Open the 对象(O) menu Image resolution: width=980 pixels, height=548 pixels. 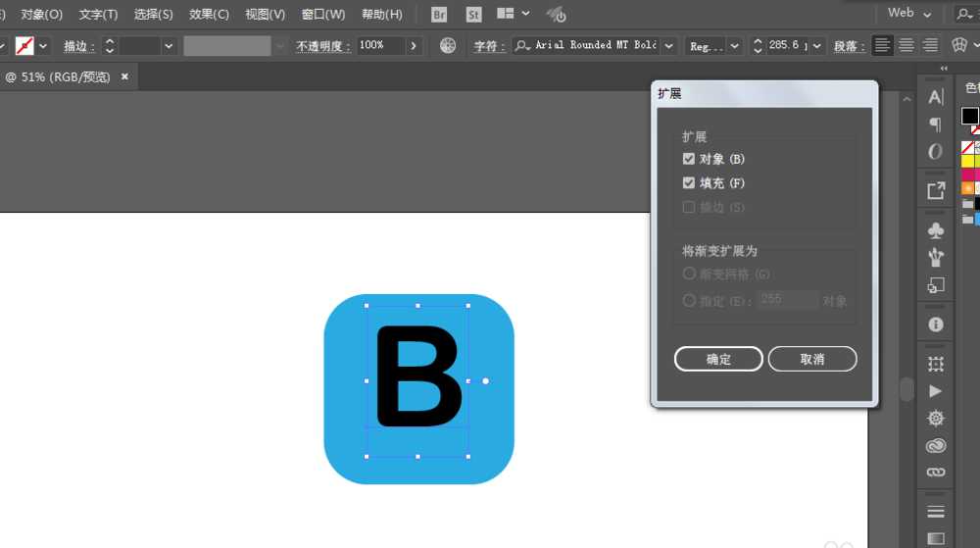(x=41, y=14)
